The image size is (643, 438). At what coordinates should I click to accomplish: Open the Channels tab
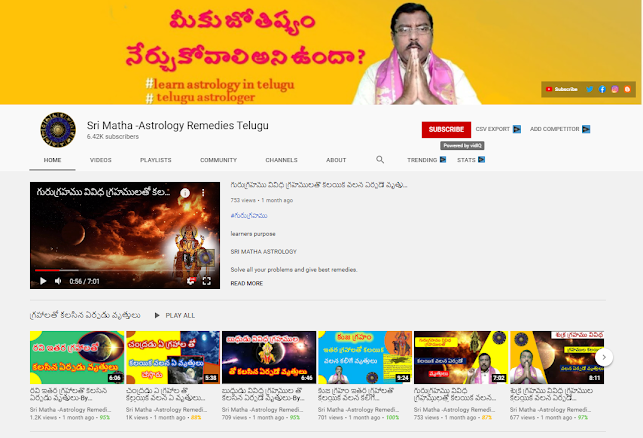[x=281, y=160]
